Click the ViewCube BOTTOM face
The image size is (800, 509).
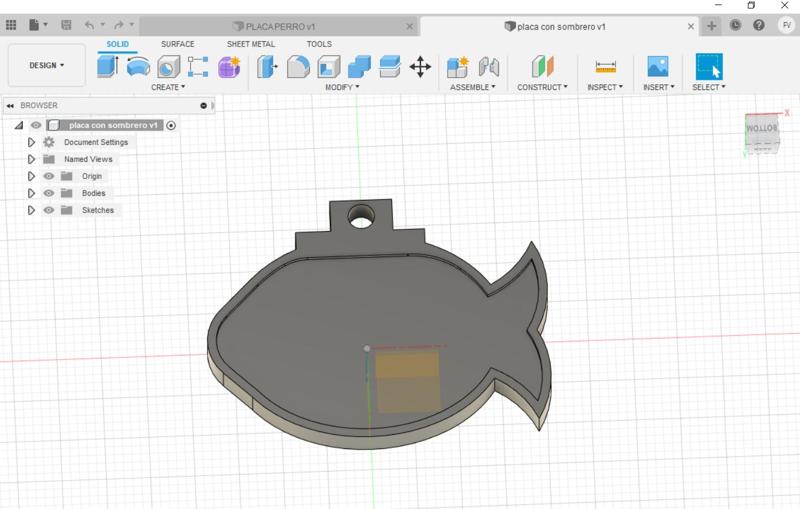762,129
